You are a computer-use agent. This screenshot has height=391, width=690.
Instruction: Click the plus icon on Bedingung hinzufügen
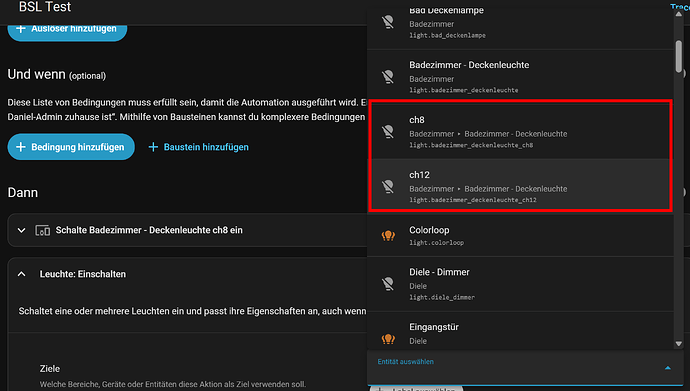(21, 147)
